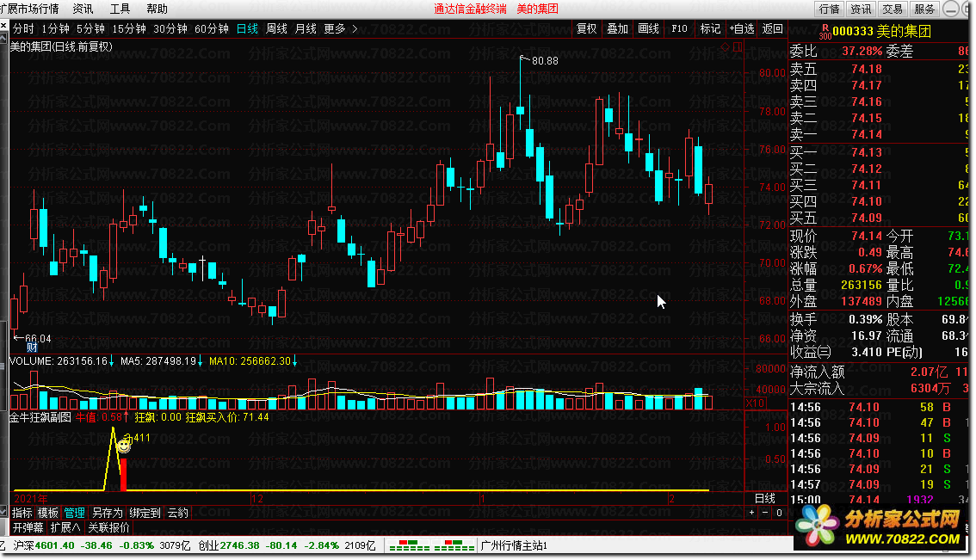Click the F10 company info button
The image size is (976, 560).
click(679, 28)
